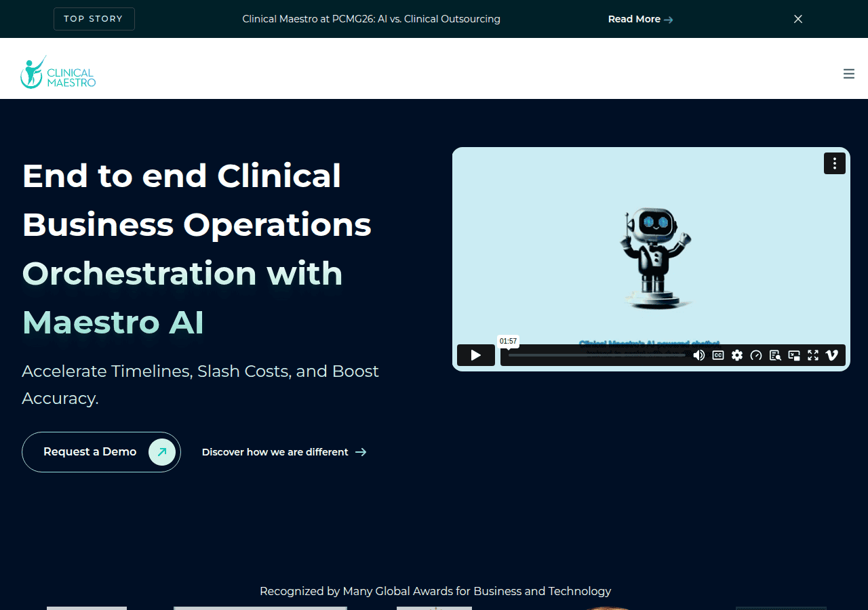Screen dimensions: 868x610
Task: Click the Request a Demo button
Action: pos(101,452)
